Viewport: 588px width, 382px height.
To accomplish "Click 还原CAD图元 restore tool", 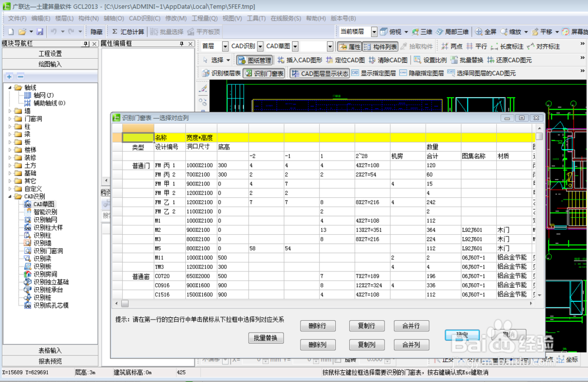I will (509, 60).
